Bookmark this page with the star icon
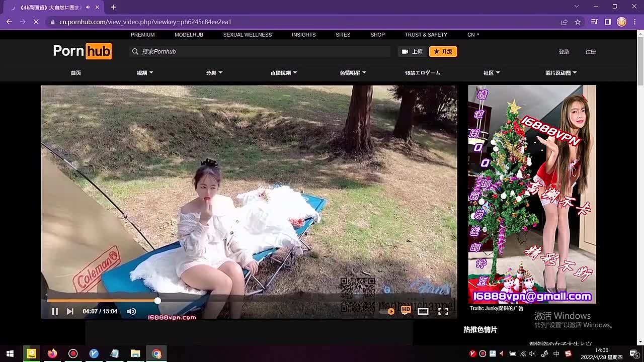The width and height of the screenshot is (644, 362). pyautogui.click(x=578, y=22)
